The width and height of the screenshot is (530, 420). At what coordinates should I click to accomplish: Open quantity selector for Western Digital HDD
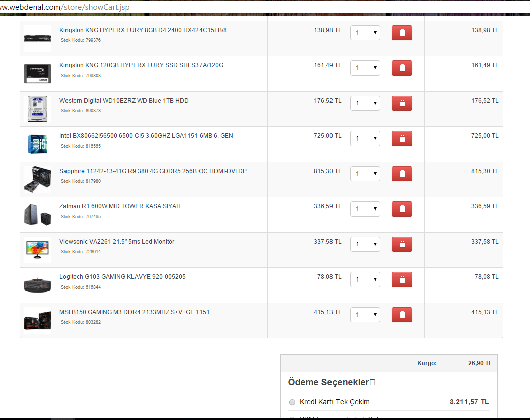[x=365, y=103]
